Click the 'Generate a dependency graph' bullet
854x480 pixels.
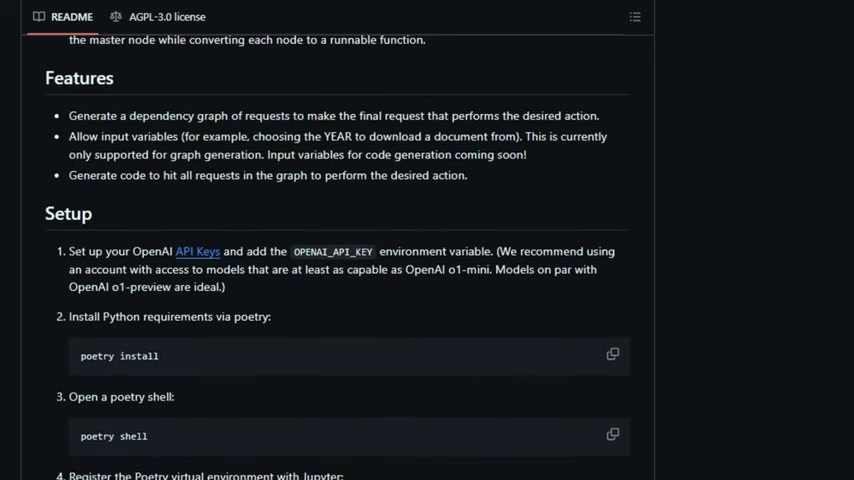(334, 116)
